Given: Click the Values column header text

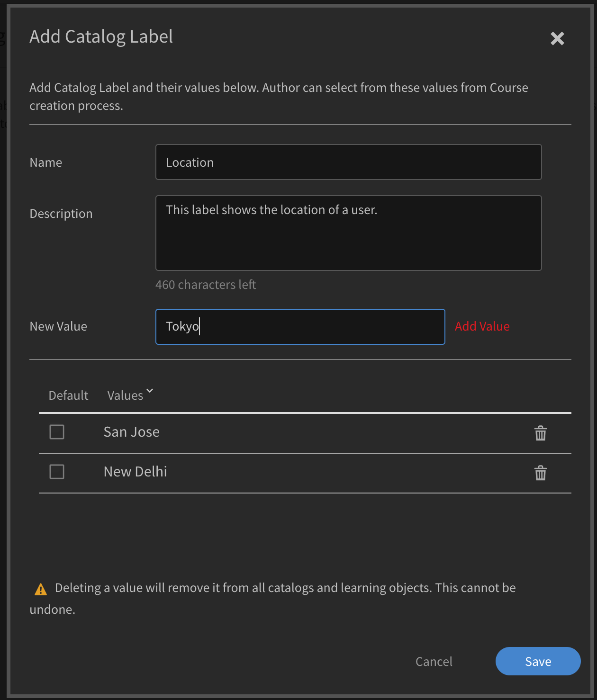Looking at the screenshot, I should pos(125,395).
